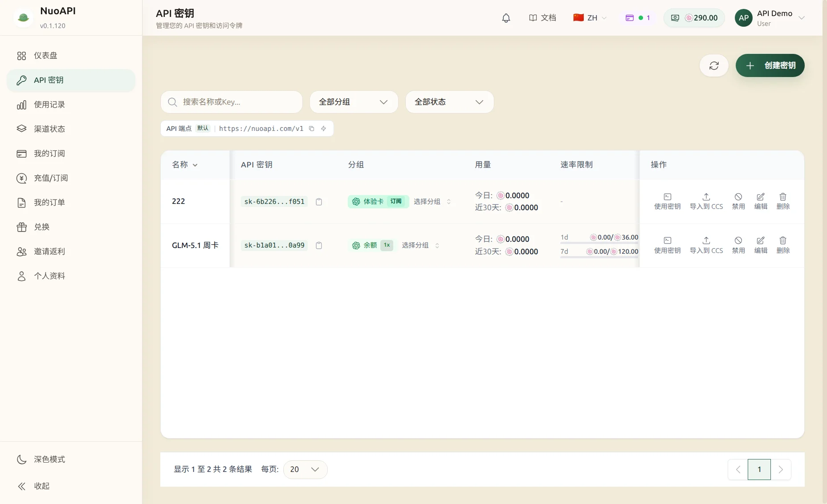Image resolution: width=827 pixels, height=504 pixels.
Task: Go to next page arrow
Action: (781, 469)
